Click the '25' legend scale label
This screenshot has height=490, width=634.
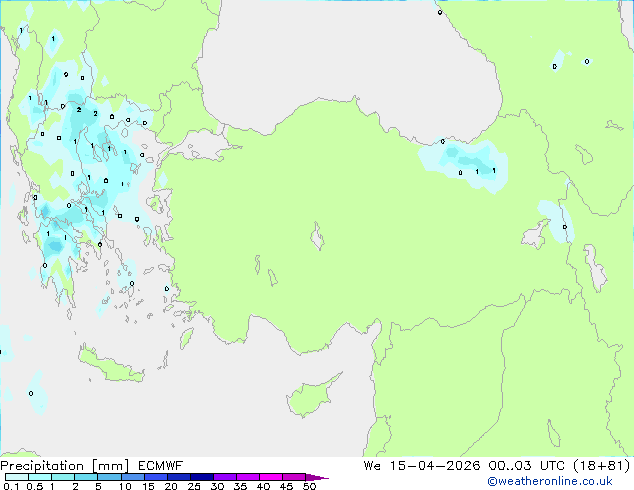pos(194,486)
